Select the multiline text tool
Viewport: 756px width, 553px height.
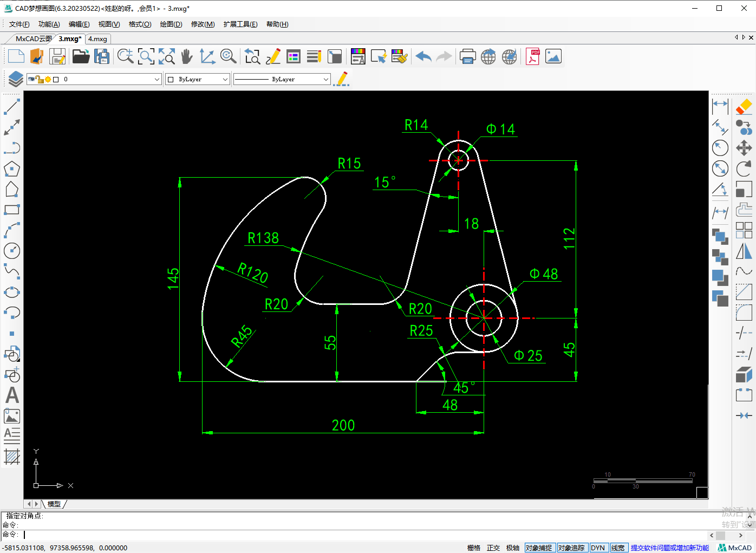coord(12,435)
